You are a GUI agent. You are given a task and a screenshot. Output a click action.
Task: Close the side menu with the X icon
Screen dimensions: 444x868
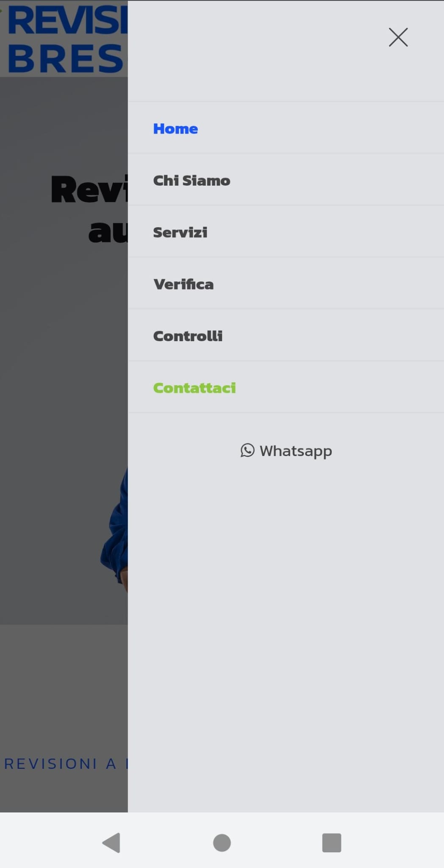tap(398, 37)
